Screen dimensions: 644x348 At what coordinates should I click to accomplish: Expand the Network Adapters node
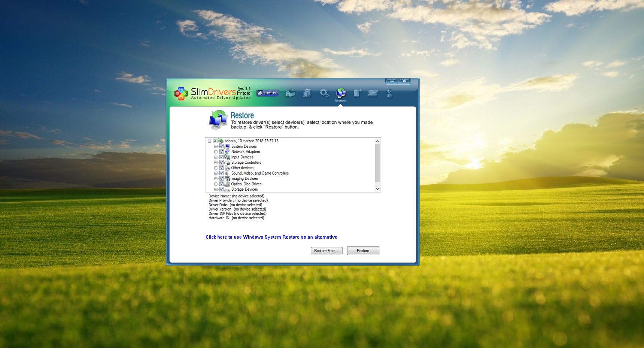216,152
